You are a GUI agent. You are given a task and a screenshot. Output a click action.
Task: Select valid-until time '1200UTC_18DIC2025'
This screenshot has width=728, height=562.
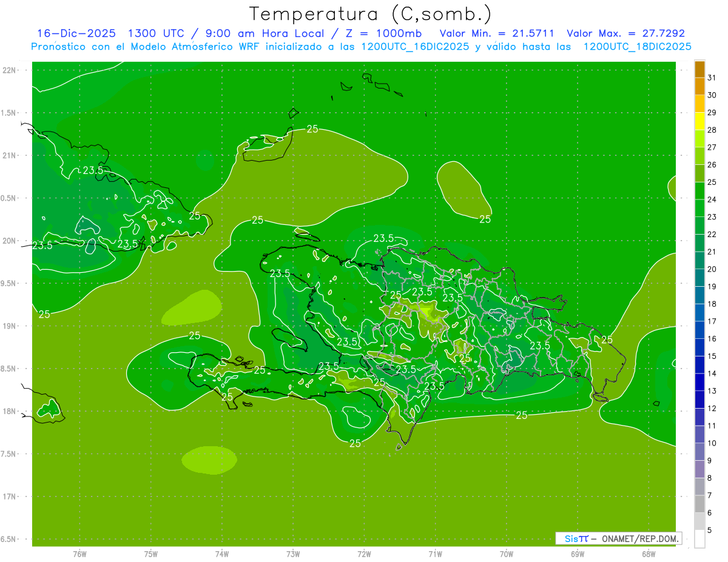[638, 47]
